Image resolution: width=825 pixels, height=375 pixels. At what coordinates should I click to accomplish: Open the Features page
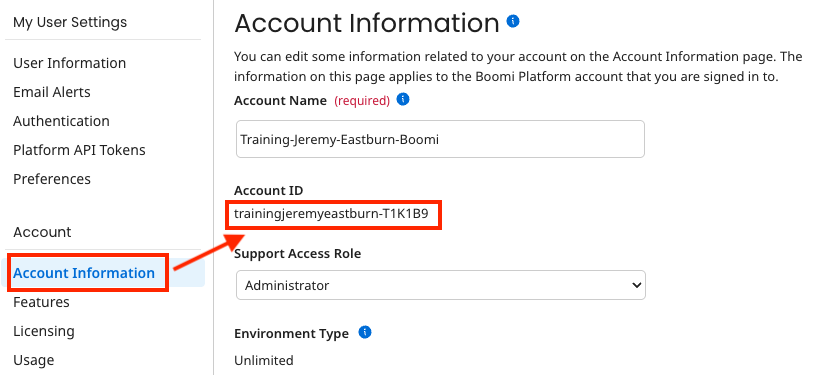pos(41,302)
